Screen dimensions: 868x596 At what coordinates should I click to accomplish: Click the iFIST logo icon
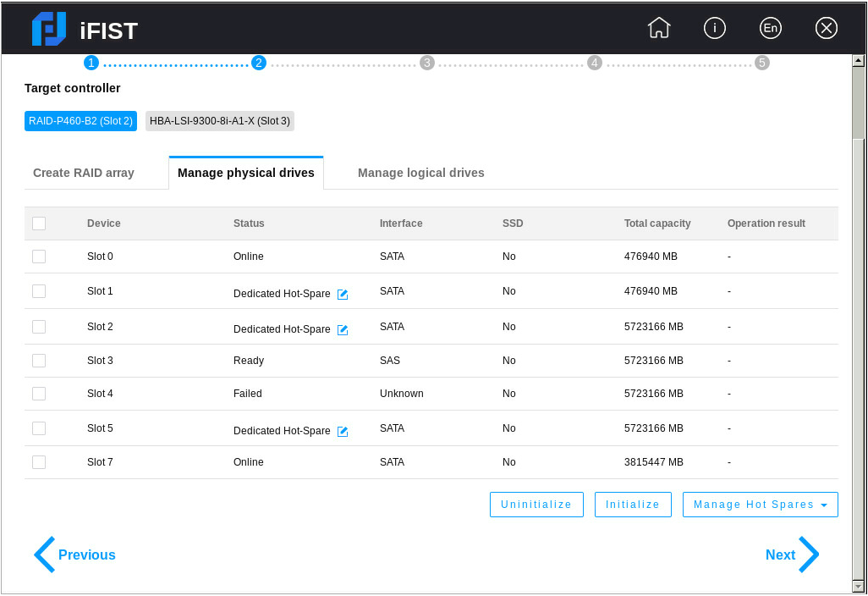(x=49, y=29)
